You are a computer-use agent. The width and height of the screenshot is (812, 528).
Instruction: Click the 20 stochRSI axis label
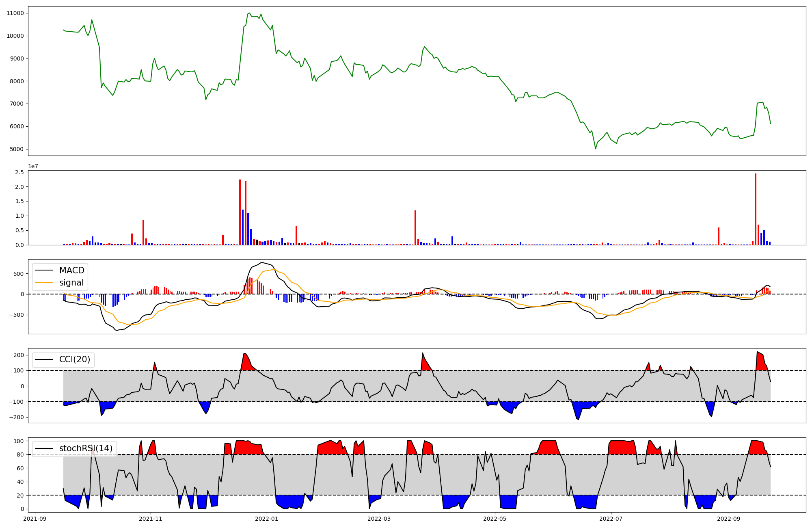pos(20,496)
